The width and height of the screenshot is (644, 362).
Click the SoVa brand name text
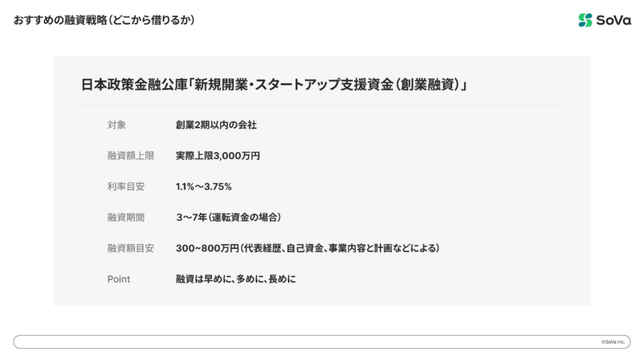613,20
